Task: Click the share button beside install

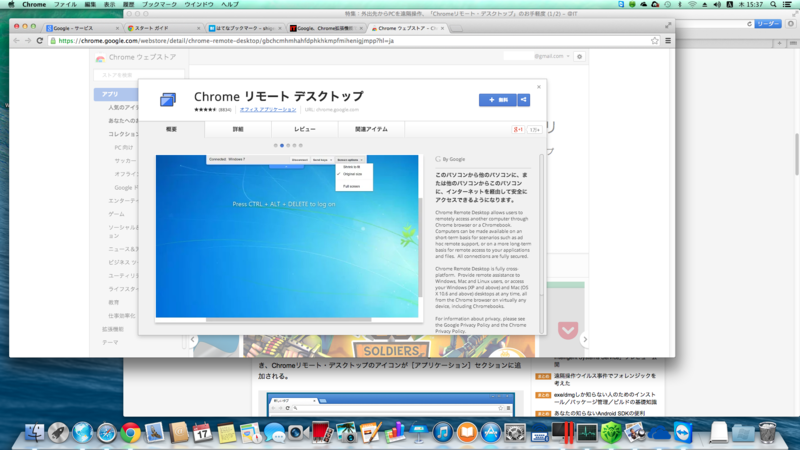Action: 523,99
